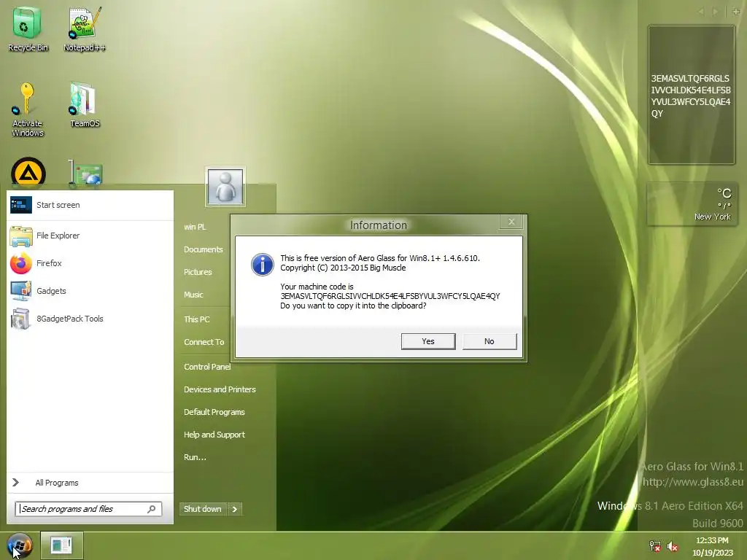Open win PL user folder

(x=195, y=227)
